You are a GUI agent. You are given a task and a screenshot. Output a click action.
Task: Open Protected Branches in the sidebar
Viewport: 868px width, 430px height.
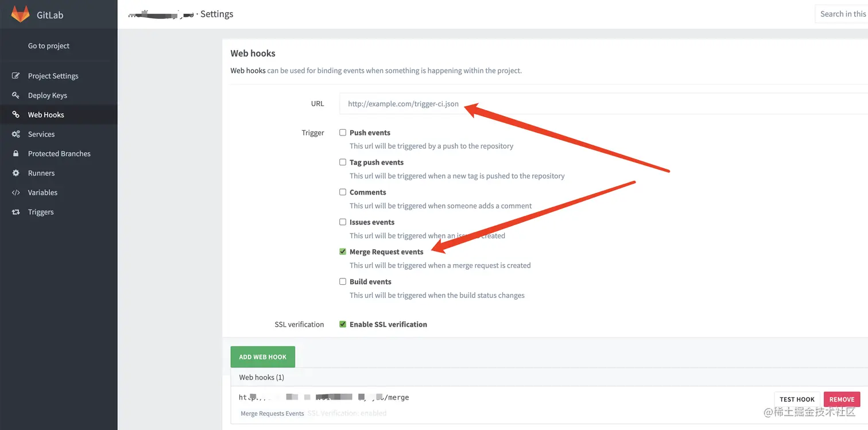[59, 154]
